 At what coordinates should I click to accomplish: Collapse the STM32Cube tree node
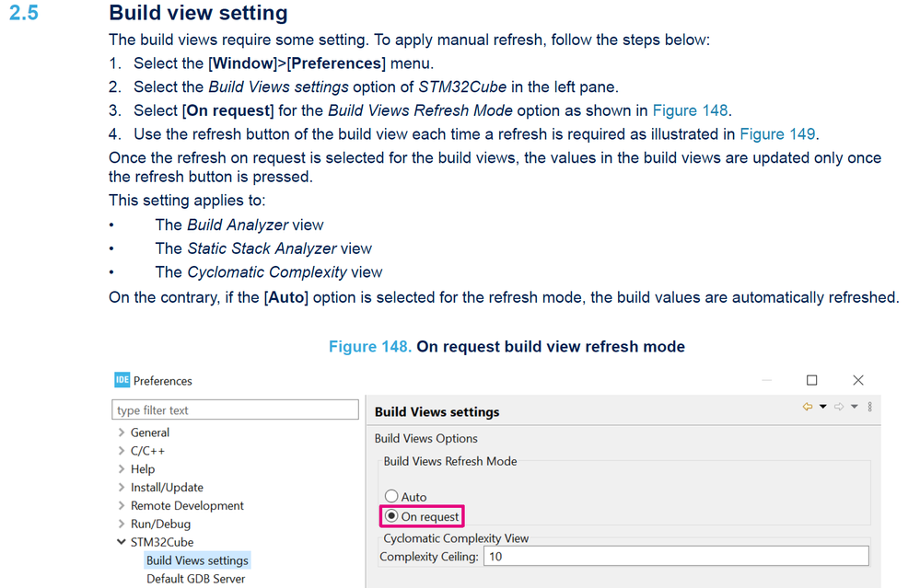coord(122,542)
